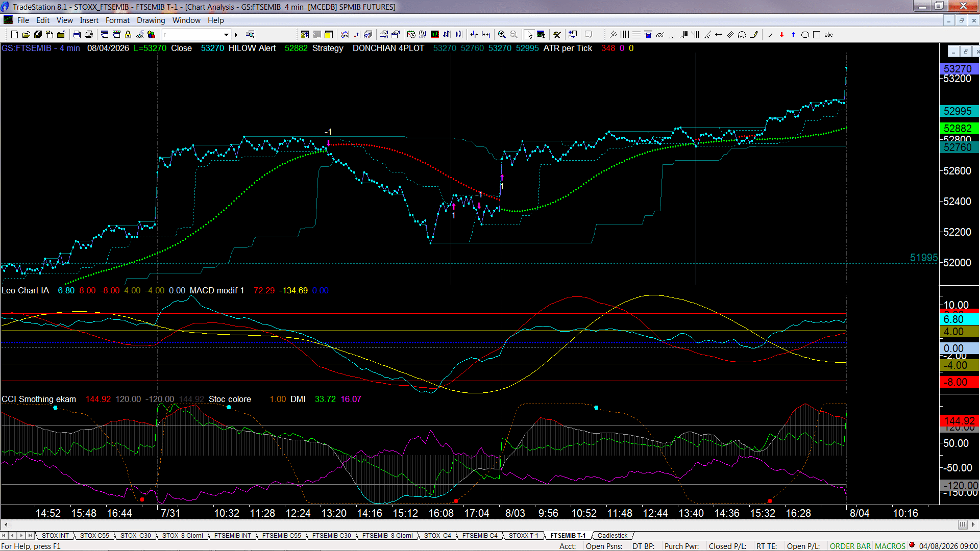Select the hammer tools icon
The width and height of the screenshot is (980, 551).
(557, 35)
